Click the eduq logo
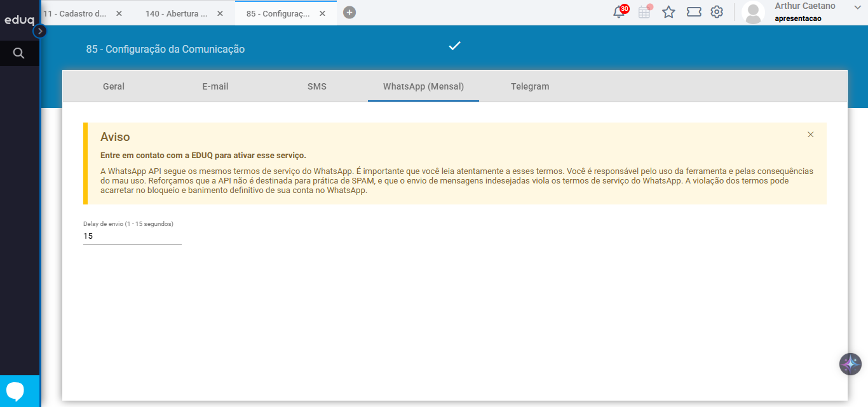Viewport: 868px width, 407px height. pyautogui.click(x=20, y=20)
